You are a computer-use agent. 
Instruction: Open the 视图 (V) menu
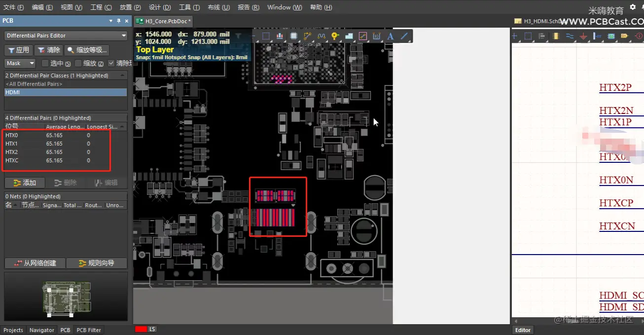pos(72,7)
